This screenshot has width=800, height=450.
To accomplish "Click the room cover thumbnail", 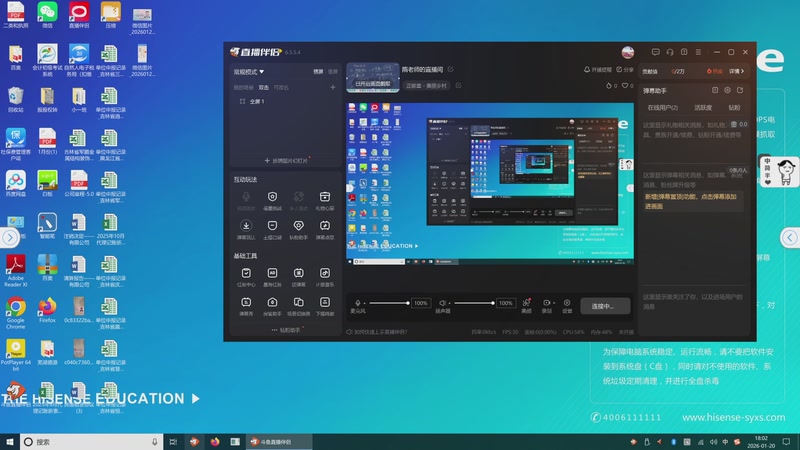I will pyautogui.click(x=373, y=78).
